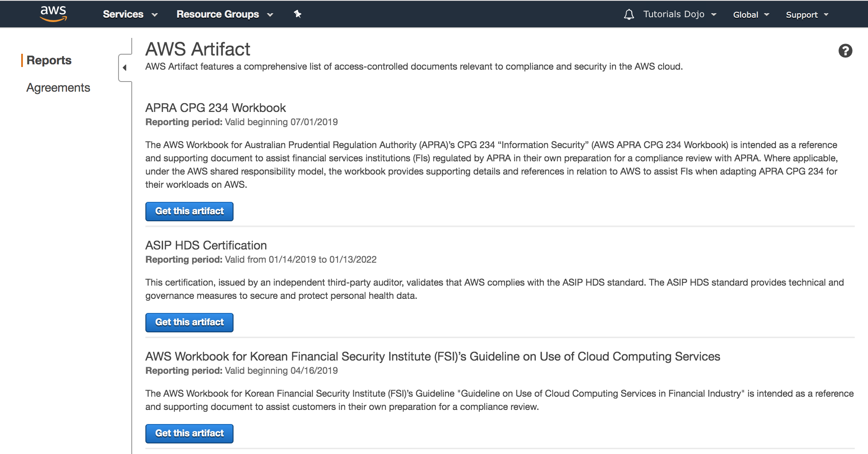This screenshot has height=454, width=868.
Task: Click 'Valid beginning 07/01/2019' reporting period
Action: point(281,122)
